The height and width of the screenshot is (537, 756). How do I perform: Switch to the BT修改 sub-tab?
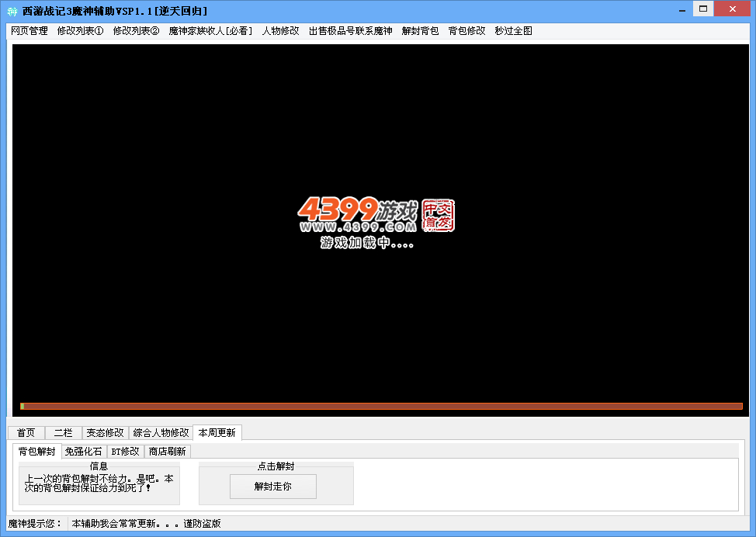[x=126, y=452]
